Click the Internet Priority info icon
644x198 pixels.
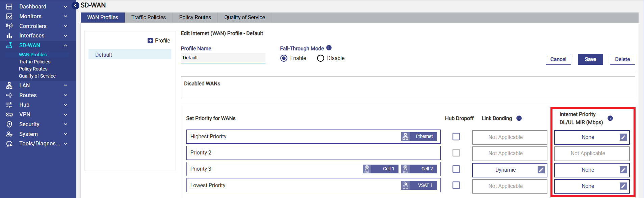click(610, 118)
